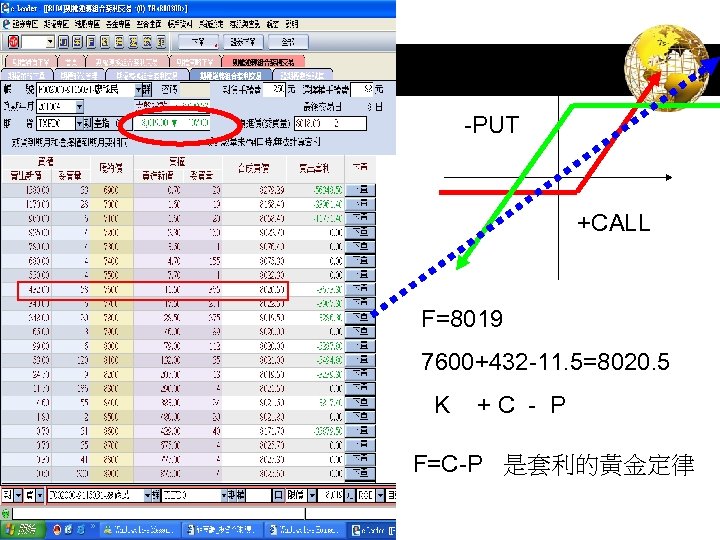Click the fee input field showing 250
Viewport: 720px width, 540px height.
pyautogui.click(x=274, y=90)
